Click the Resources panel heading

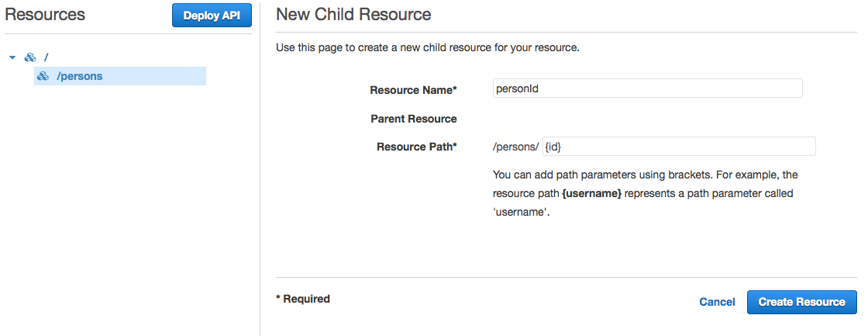coord(45,15)
